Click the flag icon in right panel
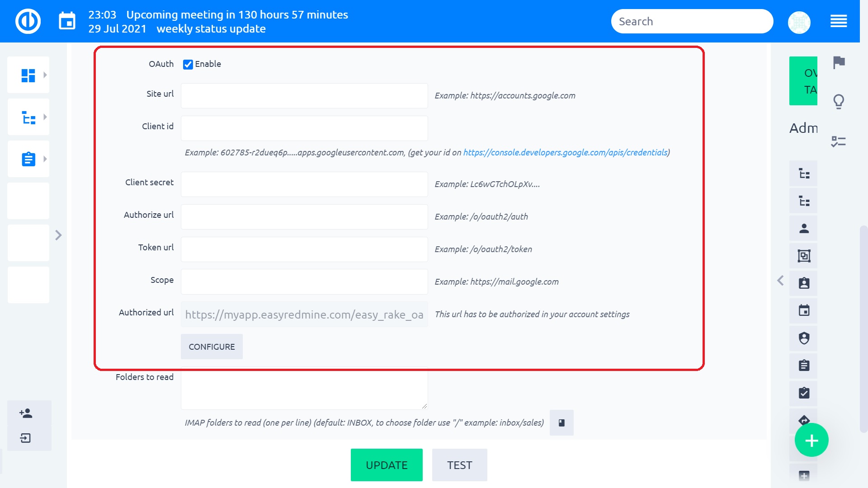 click(x=839, y=62)
